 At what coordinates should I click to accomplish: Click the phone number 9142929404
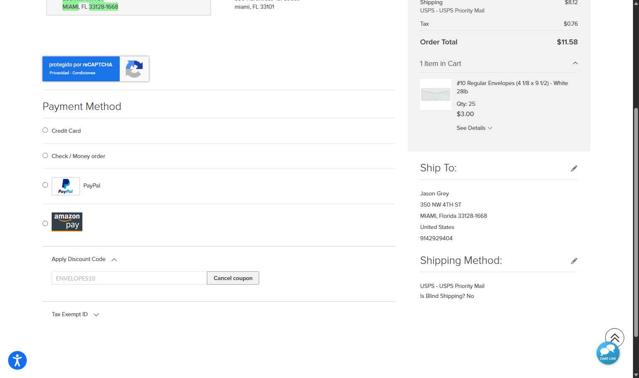click(436, 238)
